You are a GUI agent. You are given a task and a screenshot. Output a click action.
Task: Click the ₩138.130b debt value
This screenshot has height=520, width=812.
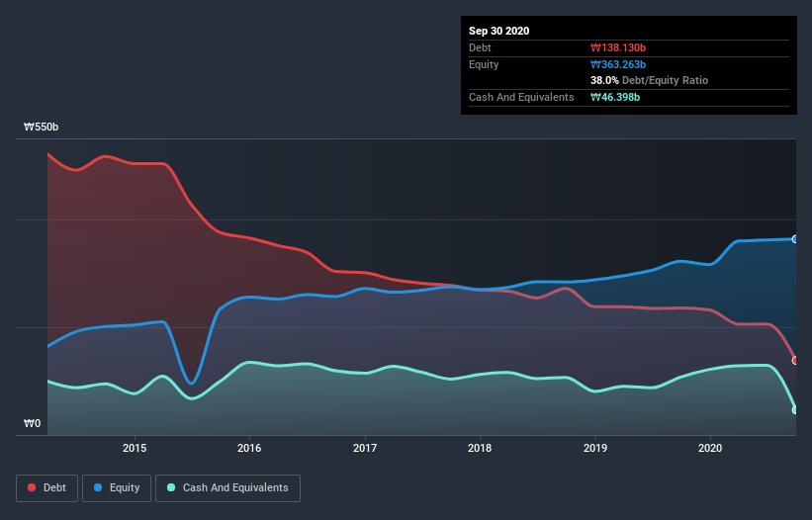click(618, 48)
